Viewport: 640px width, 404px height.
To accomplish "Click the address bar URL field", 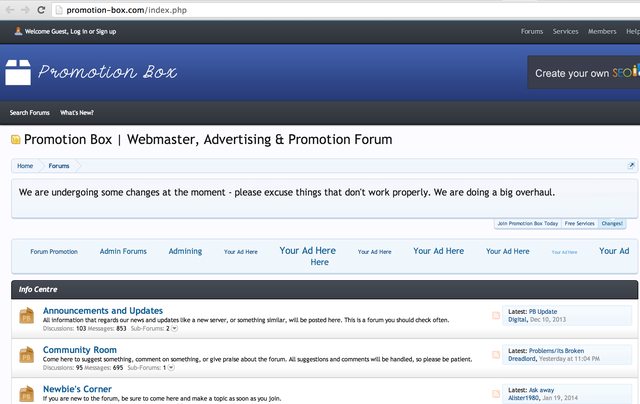I will [x=347, y=10].
